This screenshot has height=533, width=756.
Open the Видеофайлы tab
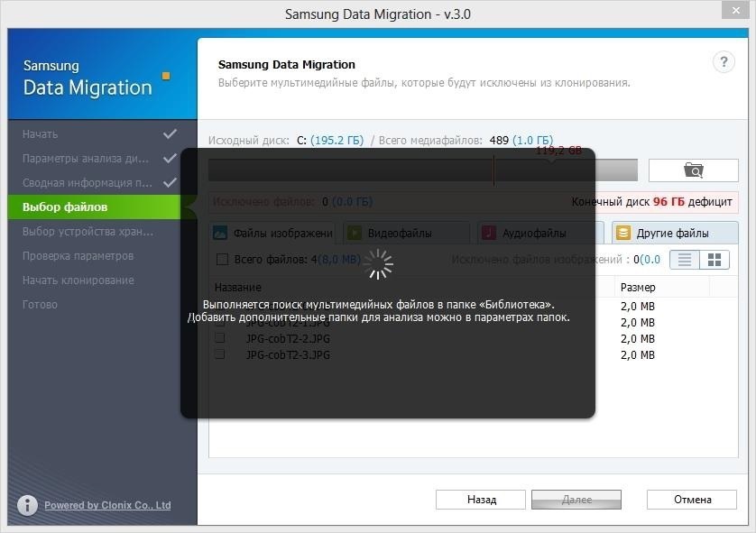tap(407, 234)
